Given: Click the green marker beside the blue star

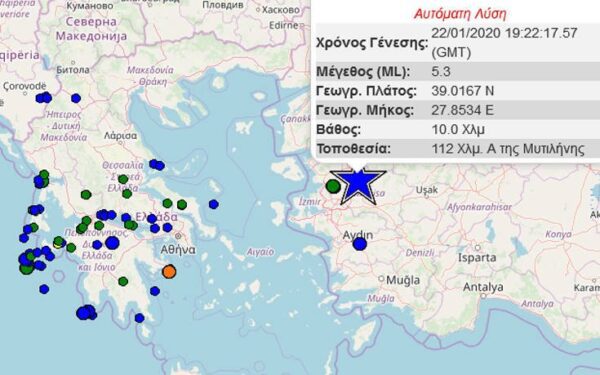Looking at the screenshot, I should point(333,186).
